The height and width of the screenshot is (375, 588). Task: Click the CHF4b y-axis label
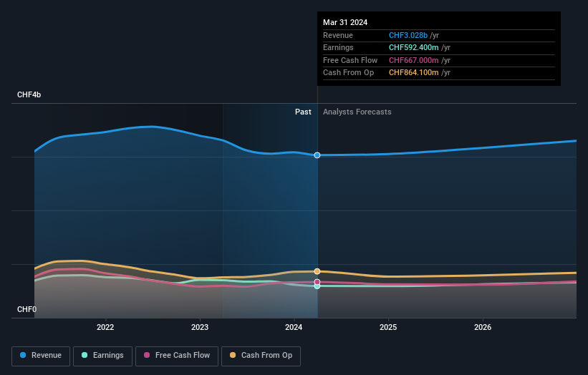pos(29,94)
